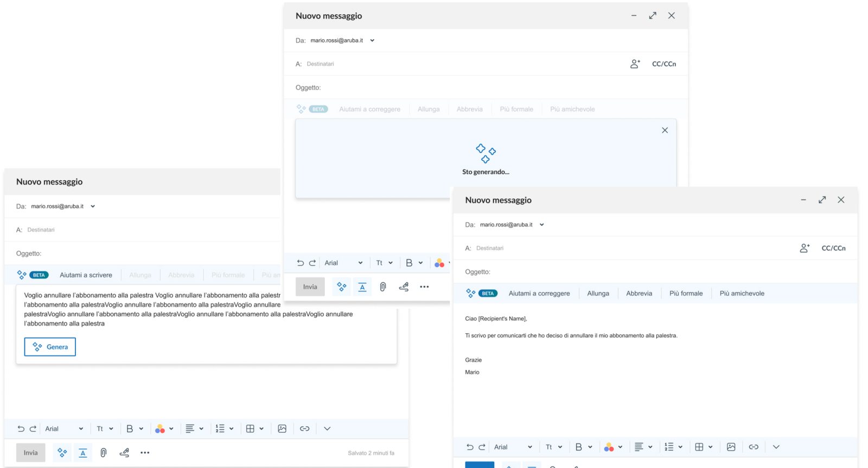The height and width of the screenshot is (468, 868).
Task: Insert link icon in left window toolbar
Action: (305, 429)
